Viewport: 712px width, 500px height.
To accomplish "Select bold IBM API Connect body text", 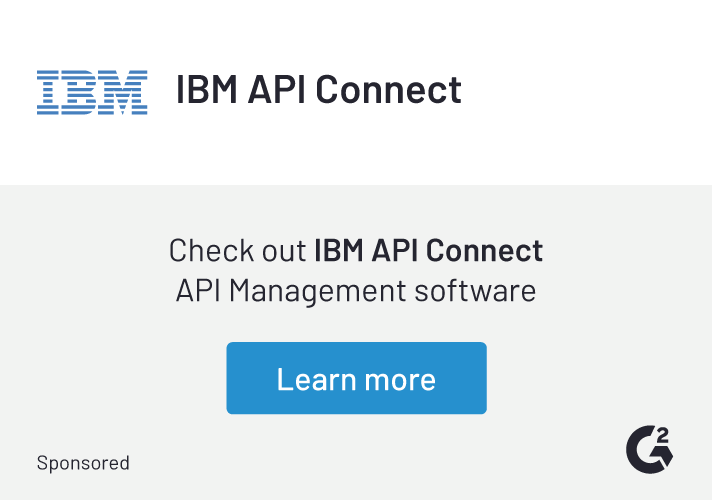I will coord(428,250).
